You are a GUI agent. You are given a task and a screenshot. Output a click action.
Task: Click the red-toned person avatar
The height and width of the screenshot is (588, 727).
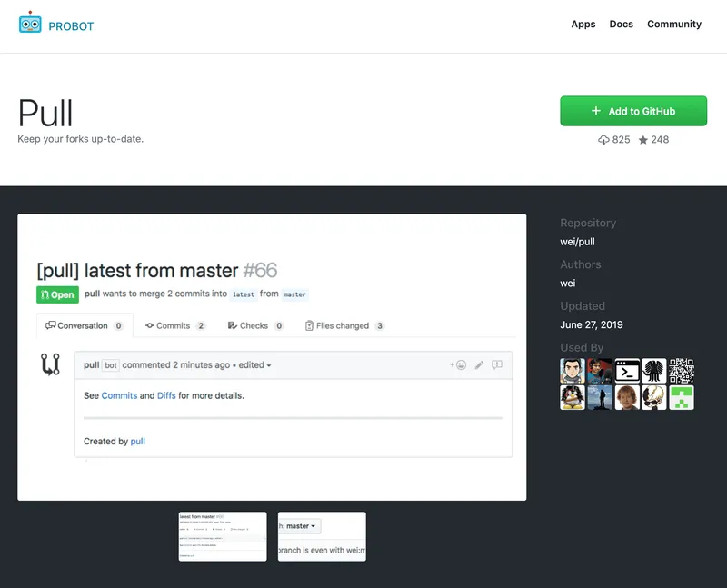(600, 371)
